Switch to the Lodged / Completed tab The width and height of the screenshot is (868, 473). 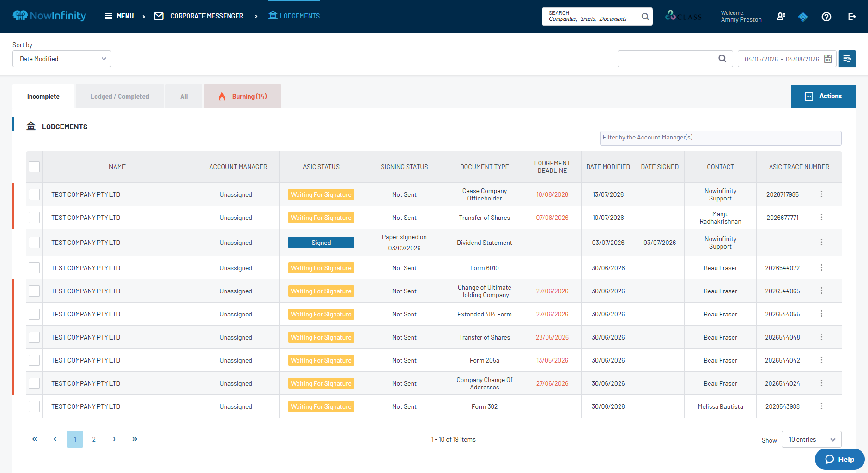pyautogui.click(x=120, y=96)
